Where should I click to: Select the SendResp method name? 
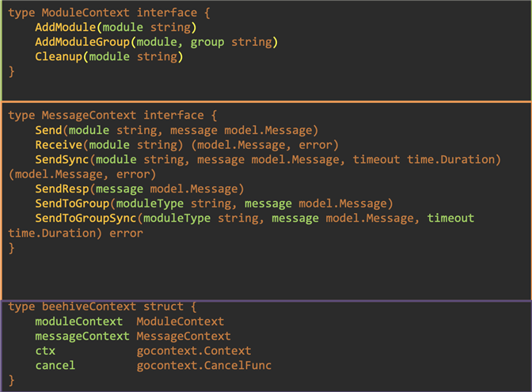tap(62, 188)
